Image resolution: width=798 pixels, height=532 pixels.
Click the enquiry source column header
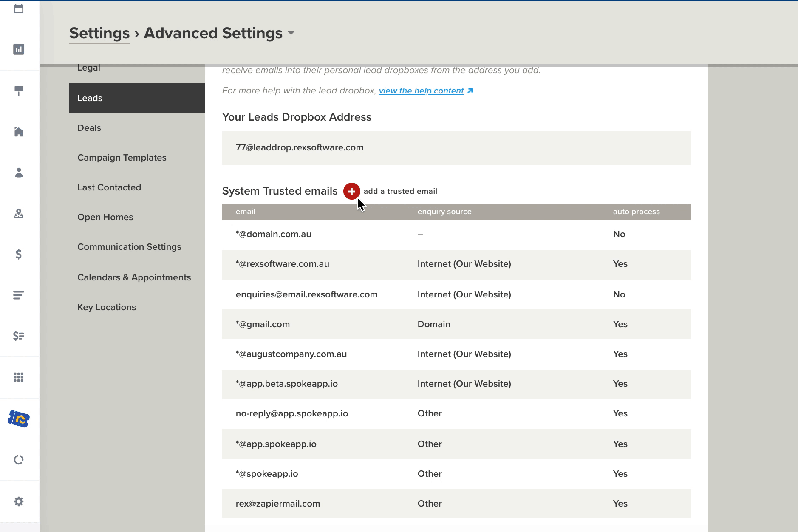(x=444, y=212)
